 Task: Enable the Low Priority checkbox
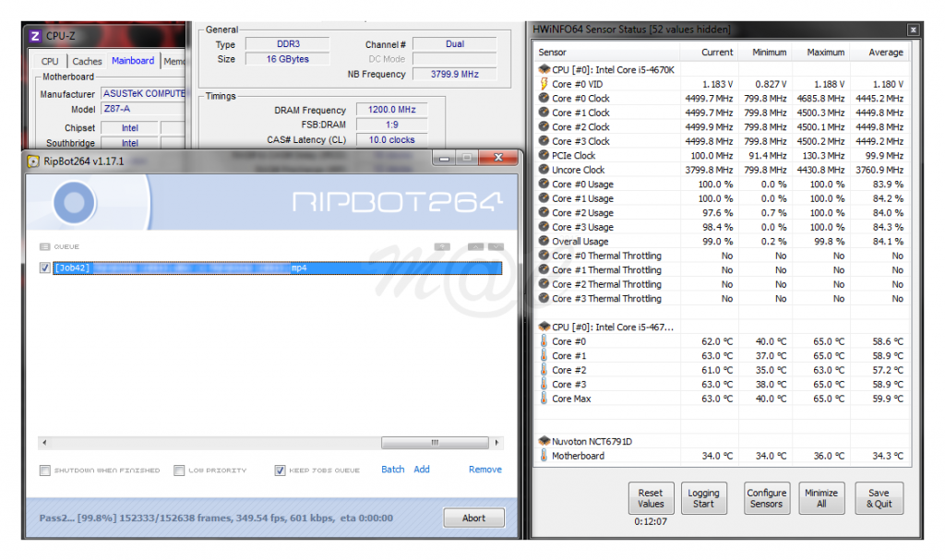179,470
